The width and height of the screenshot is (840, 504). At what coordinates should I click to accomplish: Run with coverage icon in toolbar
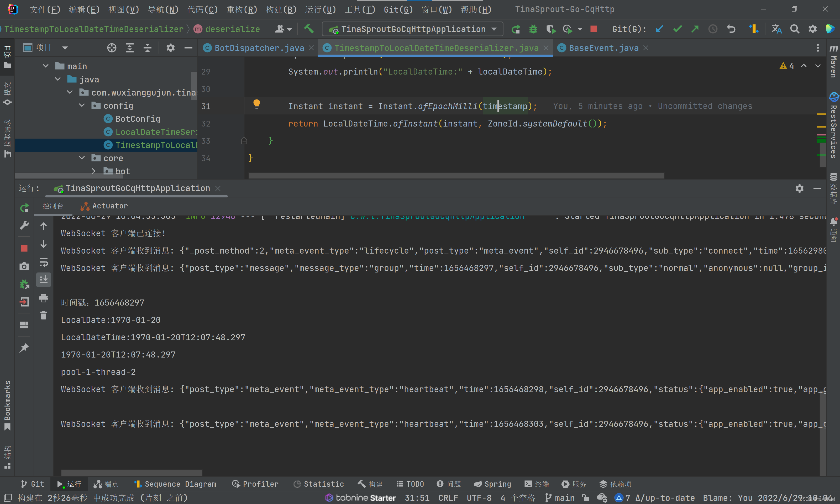pyautogui.click(x=551, y=29)
